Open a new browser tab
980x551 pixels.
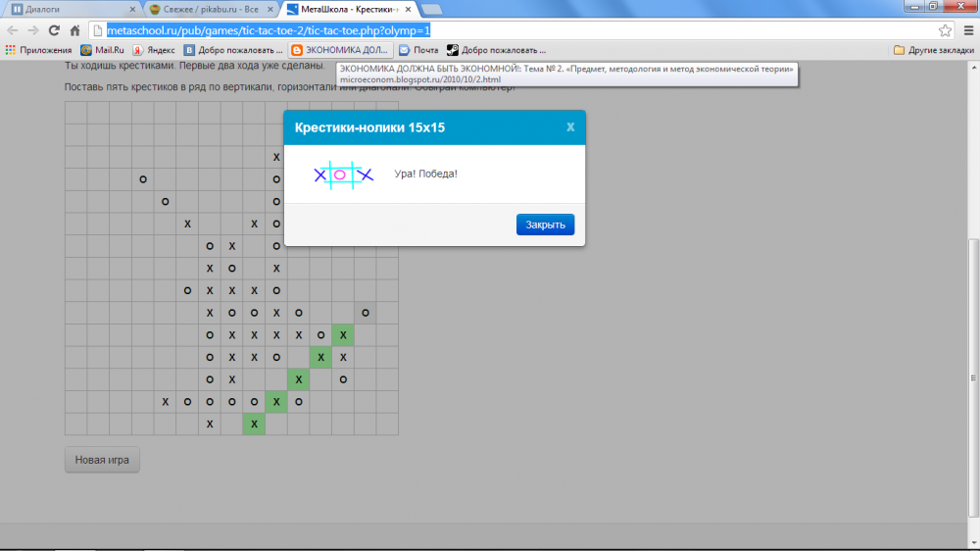431,10
